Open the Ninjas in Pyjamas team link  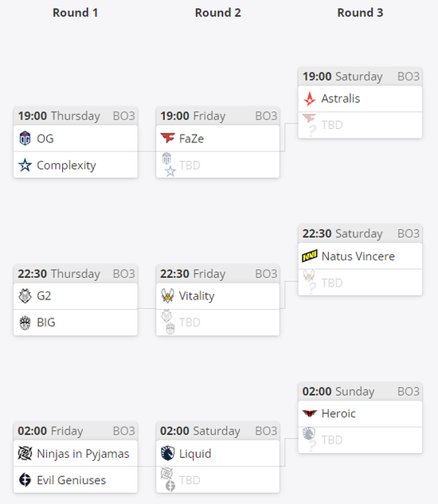click(83, 454)
